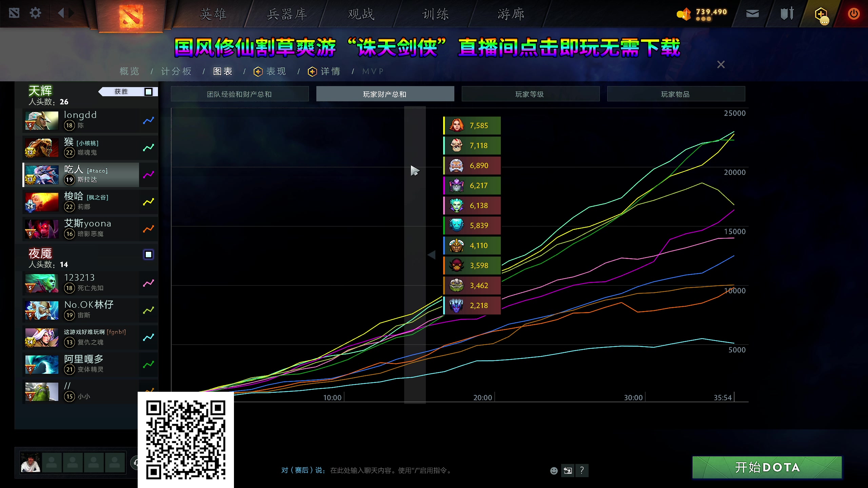Screen dimensions: 868x488
Task: Toggle the 夜魇 team visibility checkbox
Action: coord(147,255)
